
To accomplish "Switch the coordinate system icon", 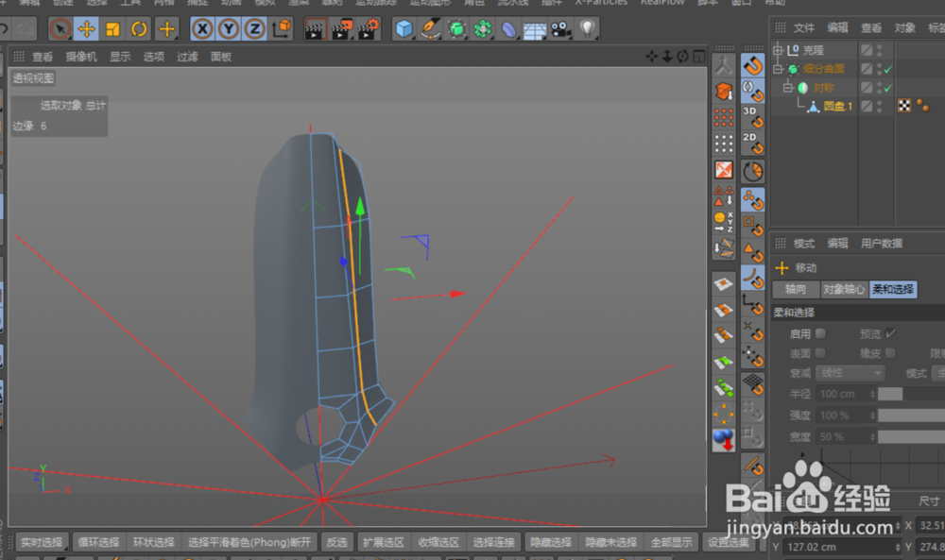I will pyautogui.click(x=282, y=28).
